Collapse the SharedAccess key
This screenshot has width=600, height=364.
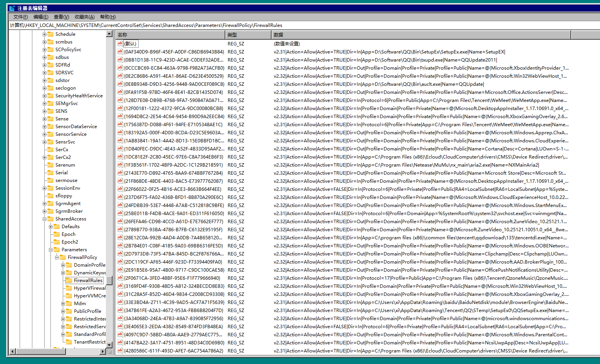(45, 219)
